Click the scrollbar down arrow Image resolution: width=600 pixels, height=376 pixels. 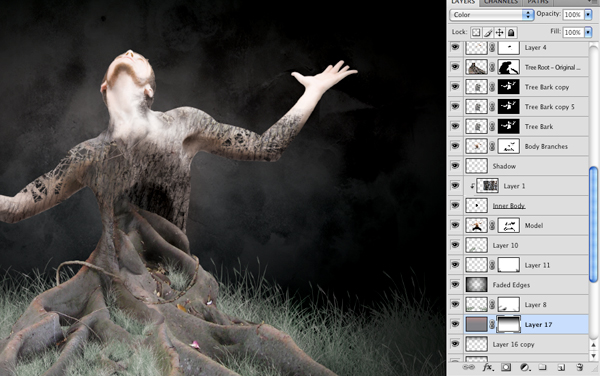tap(593, 356)
